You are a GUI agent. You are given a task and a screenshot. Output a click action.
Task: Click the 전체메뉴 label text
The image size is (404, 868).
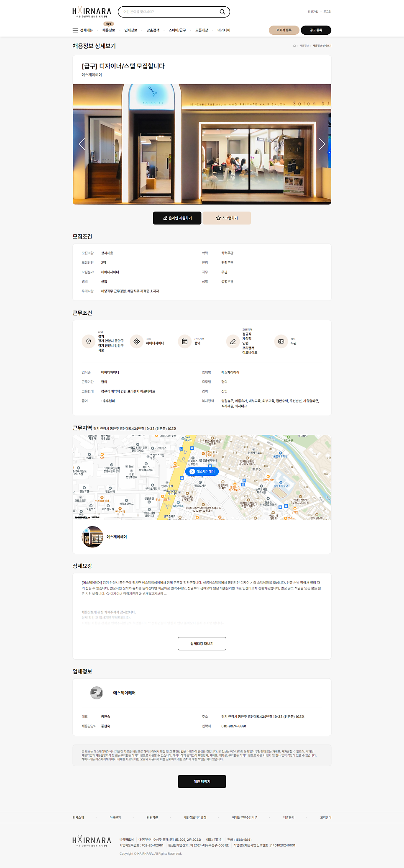(x=87, y=30)
